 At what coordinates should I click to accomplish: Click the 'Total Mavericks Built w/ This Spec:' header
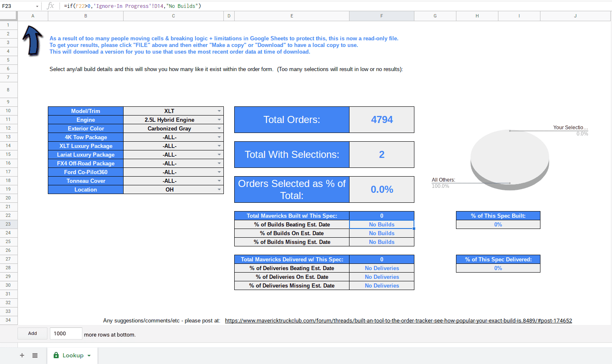292,216
